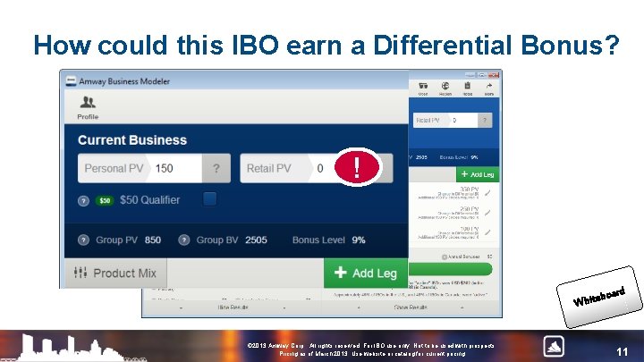Click the Amway logo in slide footer

point(554,347)
